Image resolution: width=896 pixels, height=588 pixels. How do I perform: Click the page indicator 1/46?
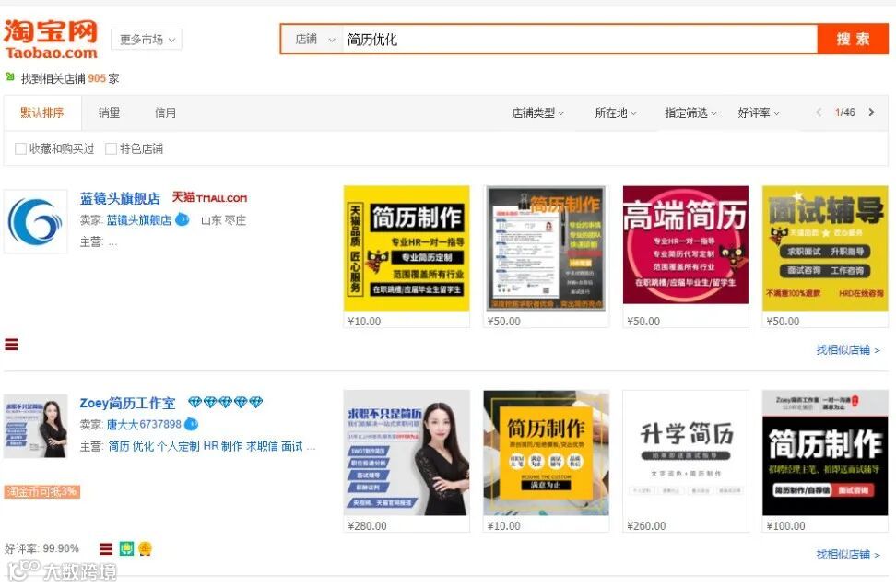click(844, 112)
